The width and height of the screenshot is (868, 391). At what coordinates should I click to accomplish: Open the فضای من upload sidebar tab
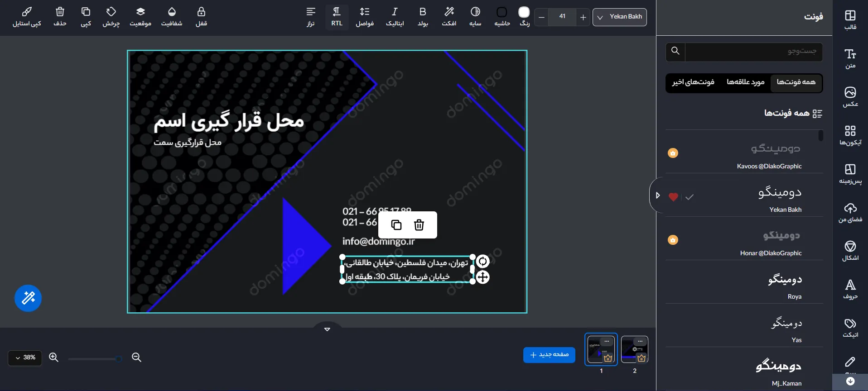[850, 212]
